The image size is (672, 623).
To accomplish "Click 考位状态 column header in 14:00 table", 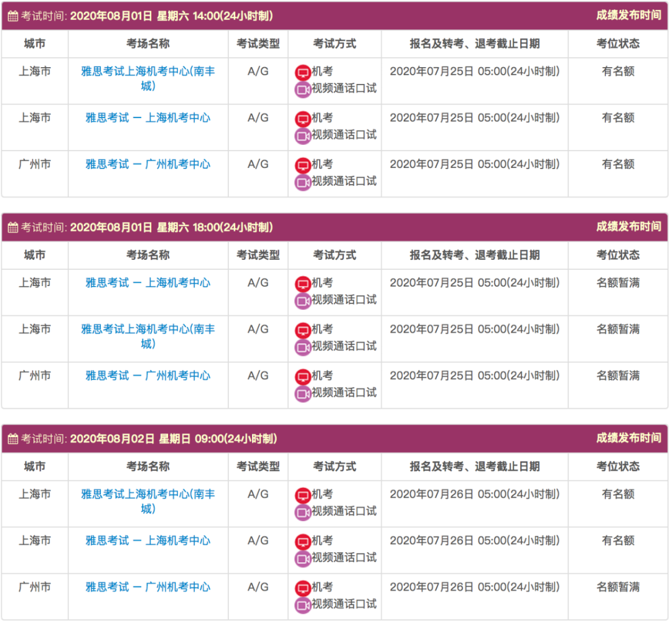I will [x=618, y=44].
